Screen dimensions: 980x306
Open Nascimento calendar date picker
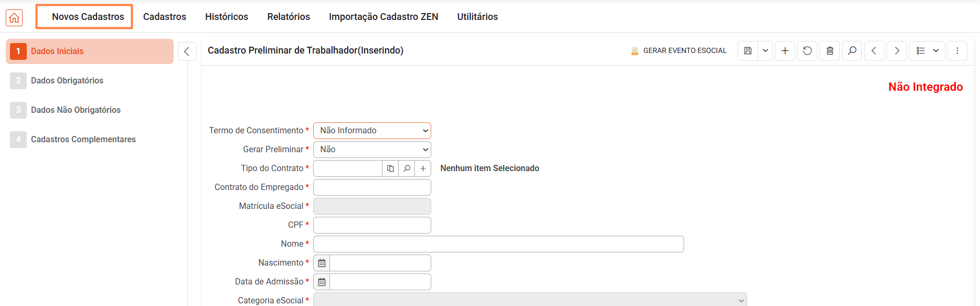[322, 263]
